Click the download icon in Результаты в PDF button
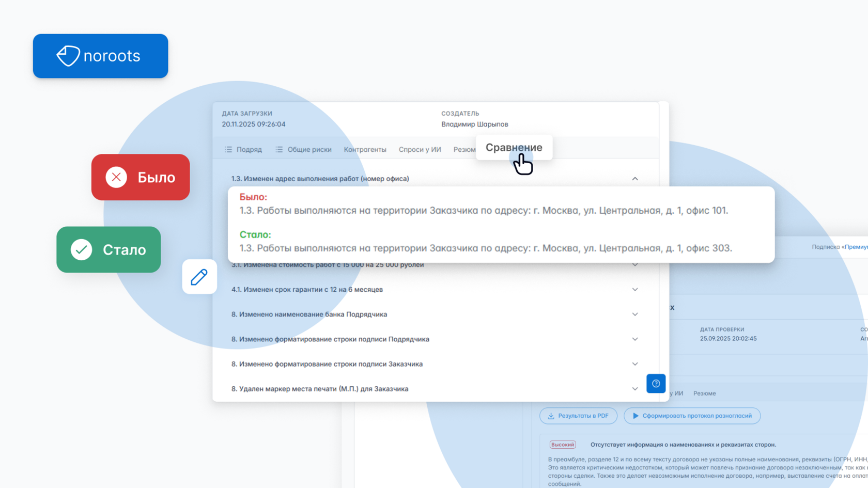Screen dimensions: 868x488 coord(550,416)
